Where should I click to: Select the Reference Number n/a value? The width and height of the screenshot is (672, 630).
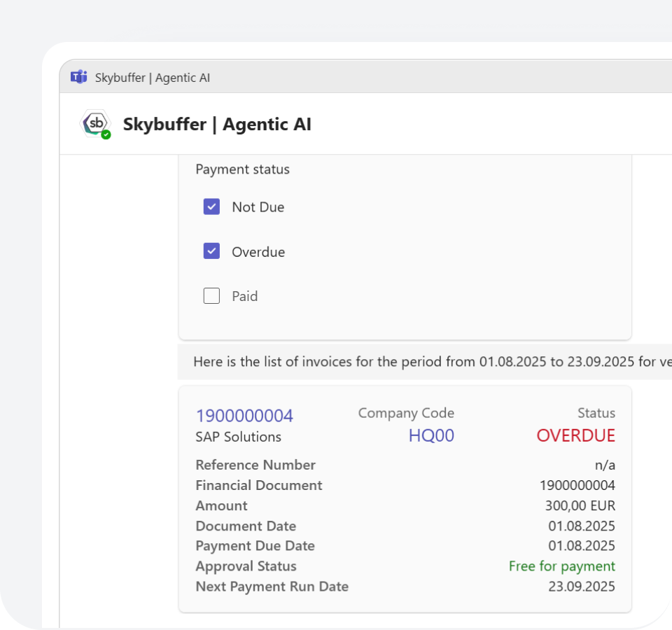[x=605, y=465]
